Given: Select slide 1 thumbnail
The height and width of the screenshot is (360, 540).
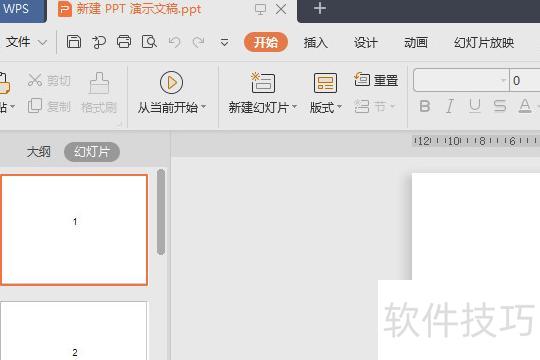Looking at the screenshot, I should point(74,230).
